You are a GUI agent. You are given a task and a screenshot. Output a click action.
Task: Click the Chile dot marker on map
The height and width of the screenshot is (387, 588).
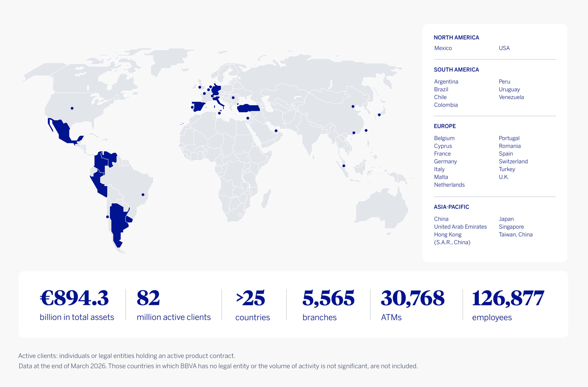click(107, 217)
